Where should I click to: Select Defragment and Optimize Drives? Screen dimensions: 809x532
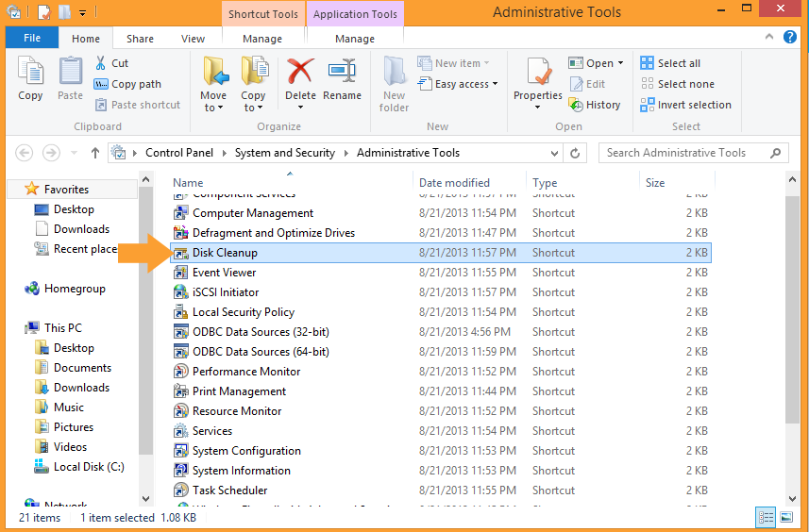click(441, 232)
